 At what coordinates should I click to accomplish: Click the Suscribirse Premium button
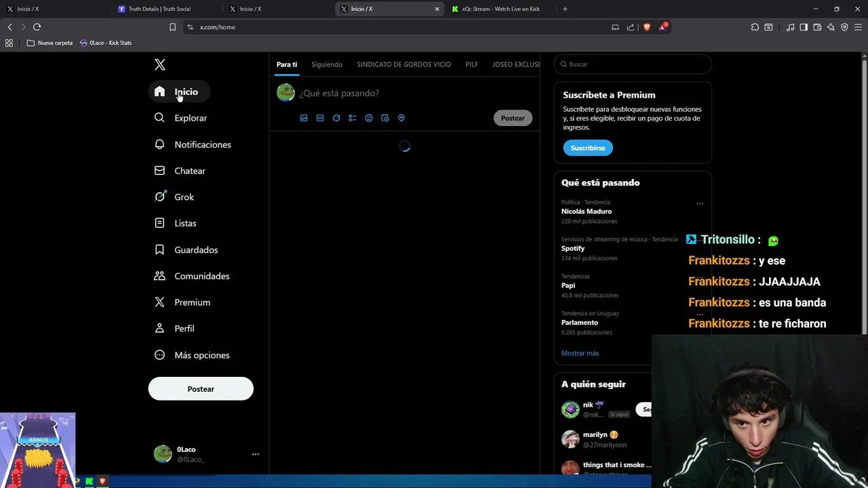[x=588, y=148]
